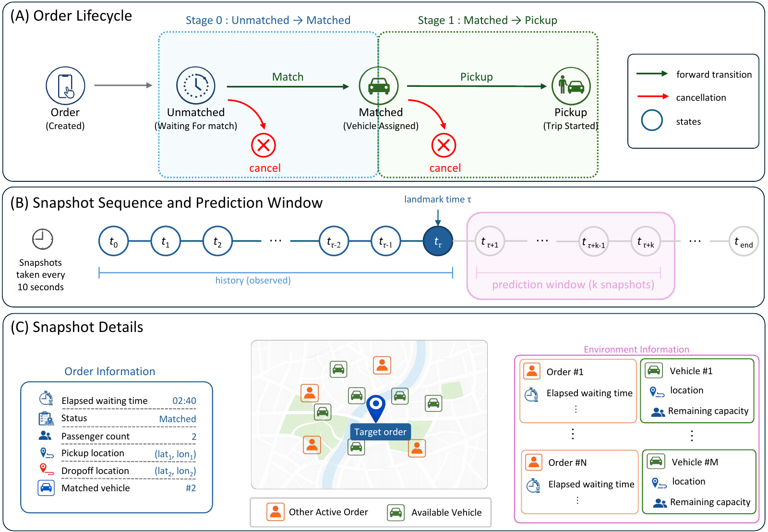
Task: Select the t end snapshot node
Action: (744, 241)
